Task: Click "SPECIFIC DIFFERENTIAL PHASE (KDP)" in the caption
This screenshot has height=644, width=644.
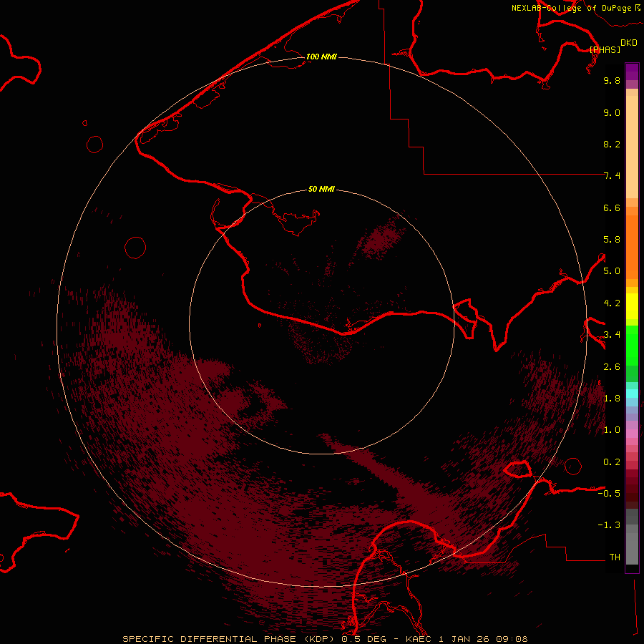Action: click(227, 639)
